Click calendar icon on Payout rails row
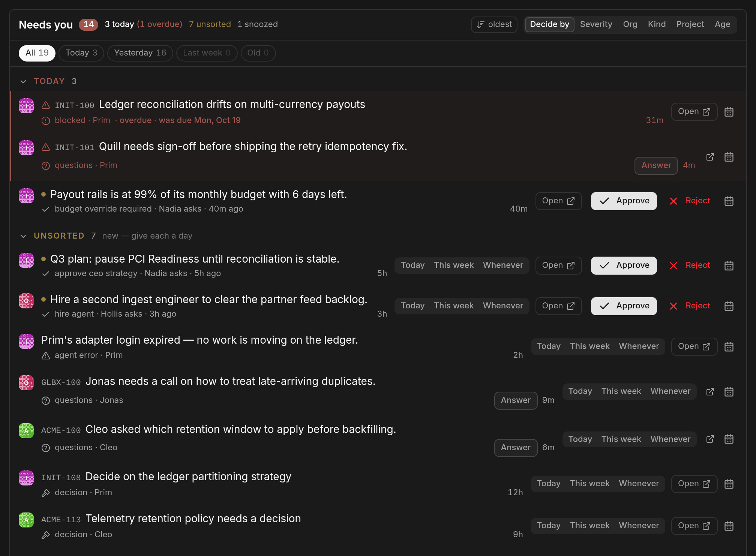 729,201
